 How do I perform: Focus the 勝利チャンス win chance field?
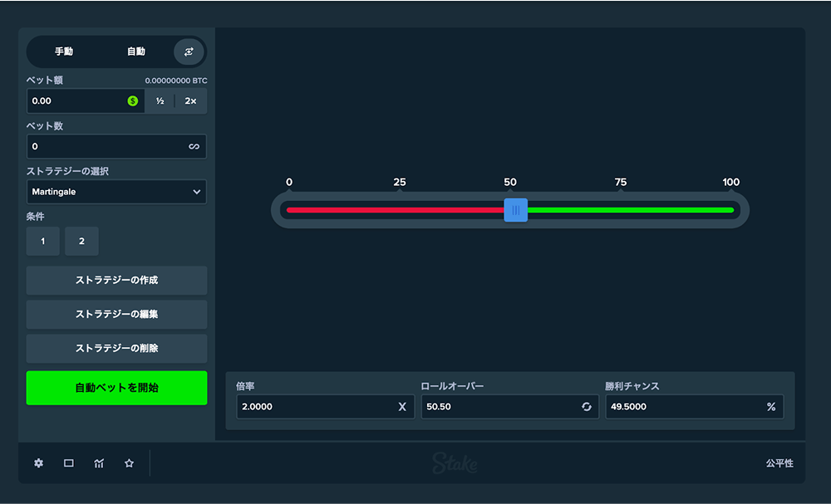[x=694, y=407]
